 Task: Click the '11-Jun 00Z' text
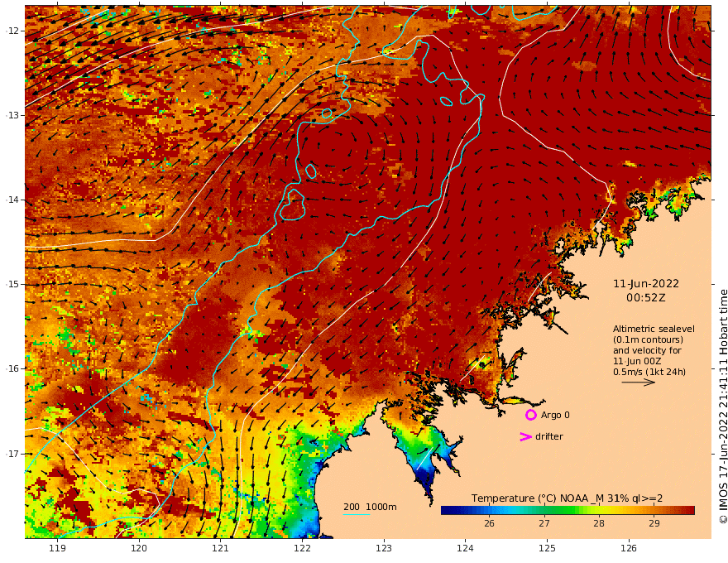tap(637, 361)
